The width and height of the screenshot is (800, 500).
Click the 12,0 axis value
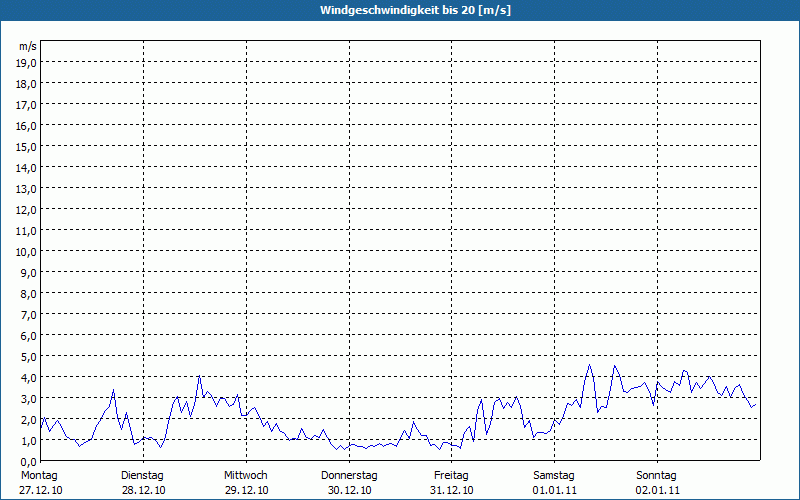tap(28, 210)
